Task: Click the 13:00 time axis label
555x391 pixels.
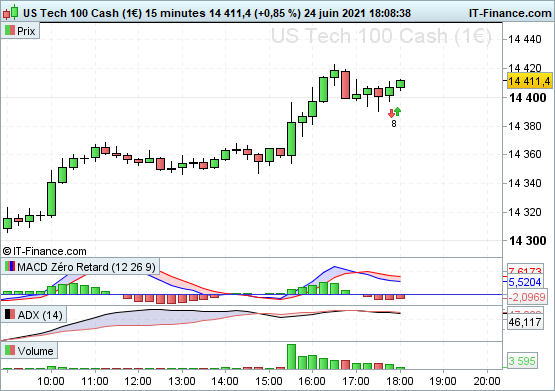Action: 182,381
